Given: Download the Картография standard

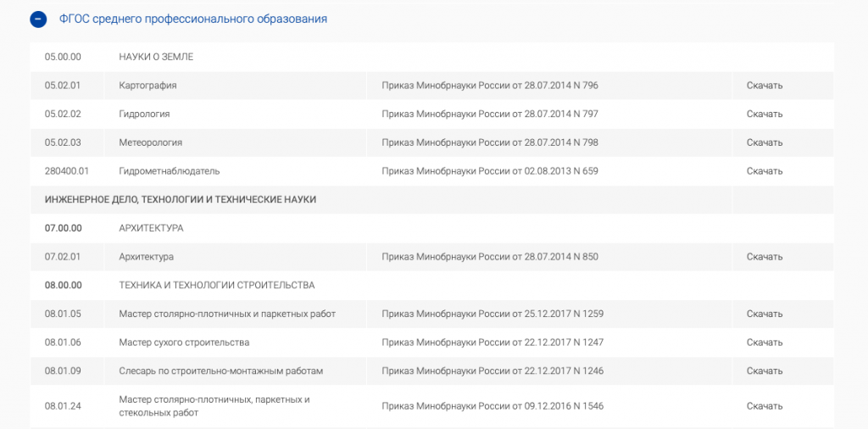Looking at the screenshot, I should pos(764,86).
